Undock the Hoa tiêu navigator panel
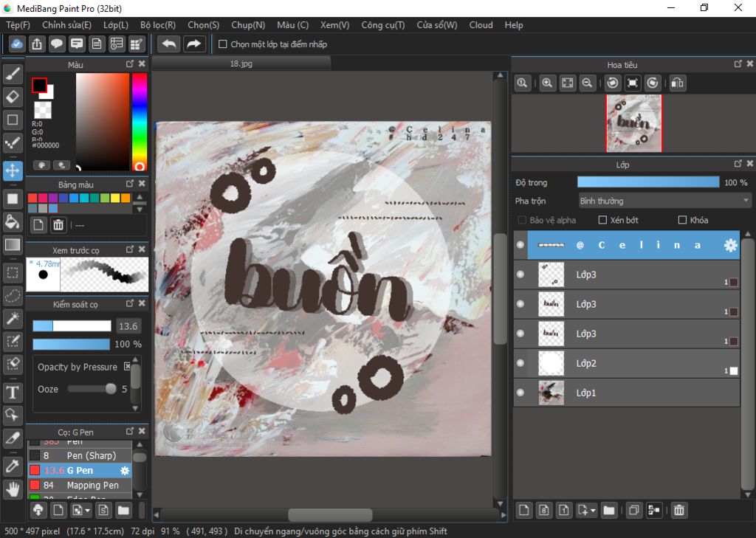This screenshot has height=538, width=756. click(738, 63)
